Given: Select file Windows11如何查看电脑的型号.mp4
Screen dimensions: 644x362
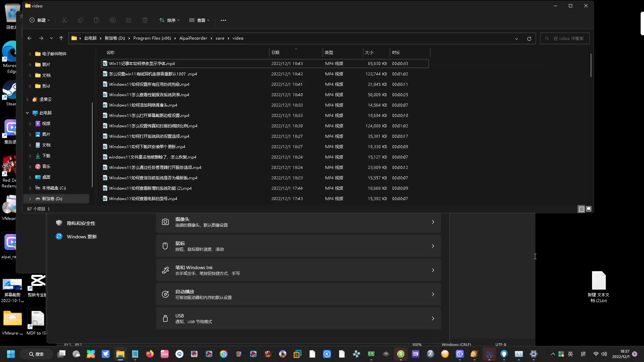Looking at the screenshot, I should tap(265, 198).
